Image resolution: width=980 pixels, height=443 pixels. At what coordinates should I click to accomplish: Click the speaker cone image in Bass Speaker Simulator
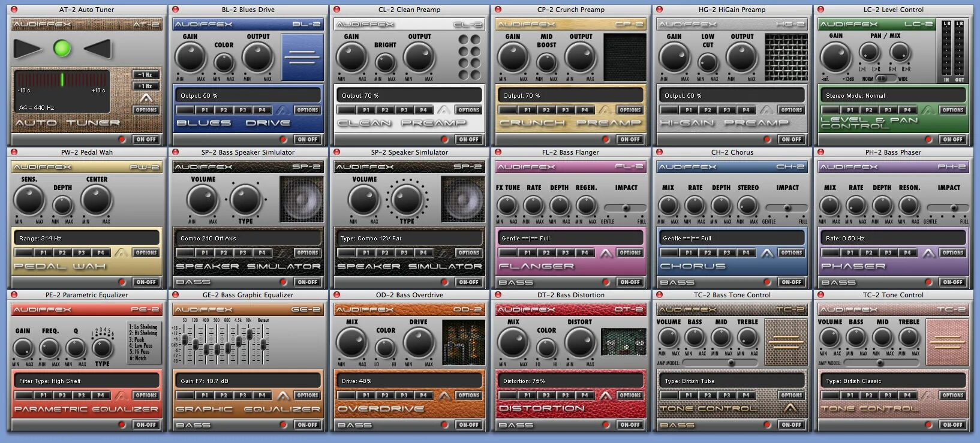[302, 200]
